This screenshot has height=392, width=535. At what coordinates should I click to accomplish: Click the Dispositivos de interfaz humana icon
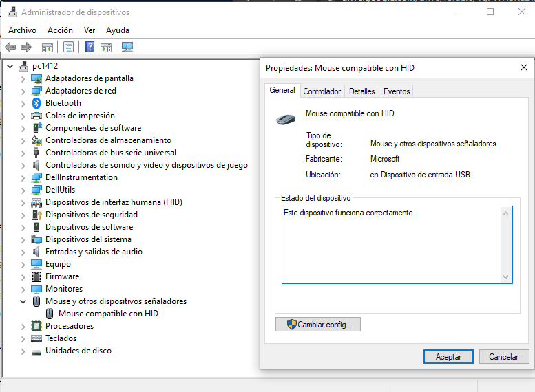(36, 202)
